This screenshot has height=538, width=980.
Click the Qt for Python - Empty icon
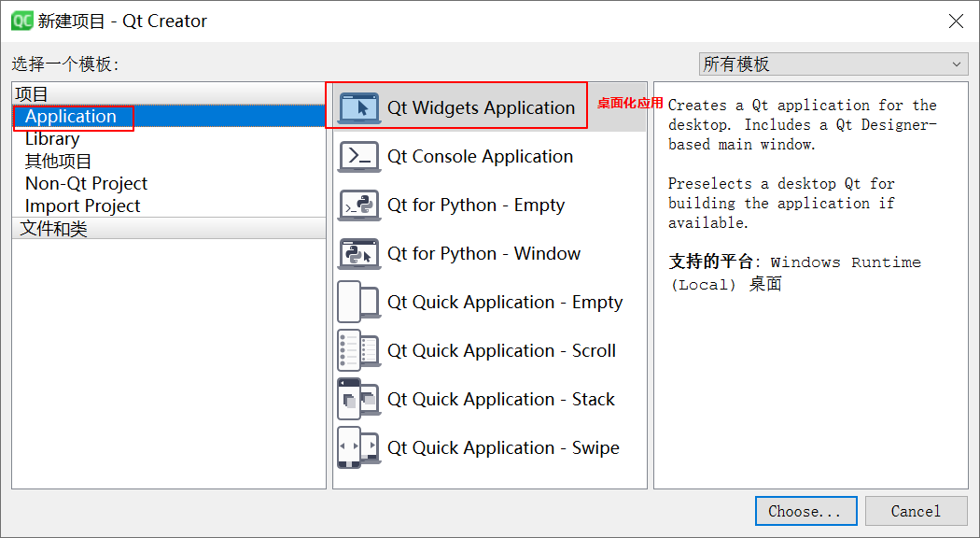[359, 205]
